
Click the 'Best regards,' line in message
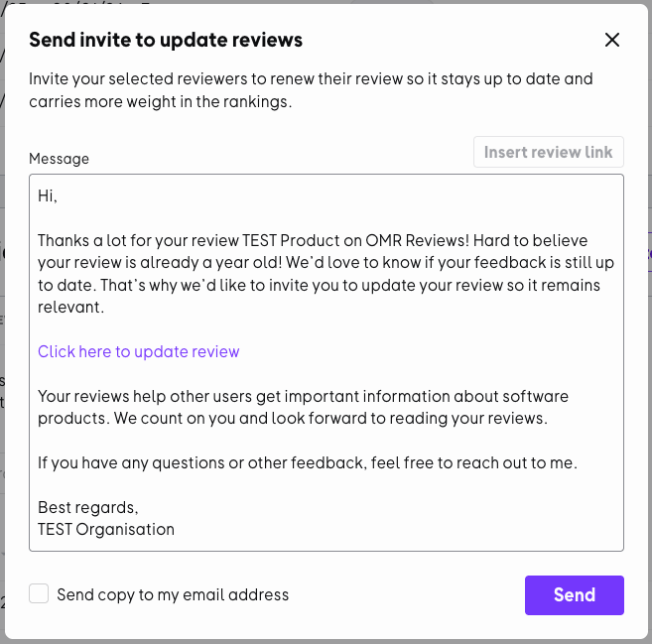tap(87, 507)
